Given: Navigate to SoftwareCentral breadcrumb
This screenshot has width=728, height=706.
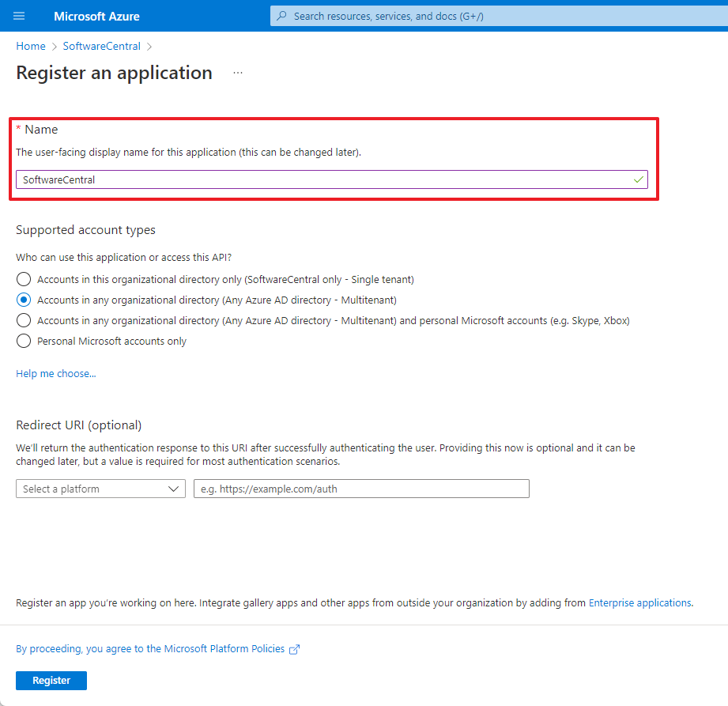Looking at the screenshot, I should click(x=101, y=46).
